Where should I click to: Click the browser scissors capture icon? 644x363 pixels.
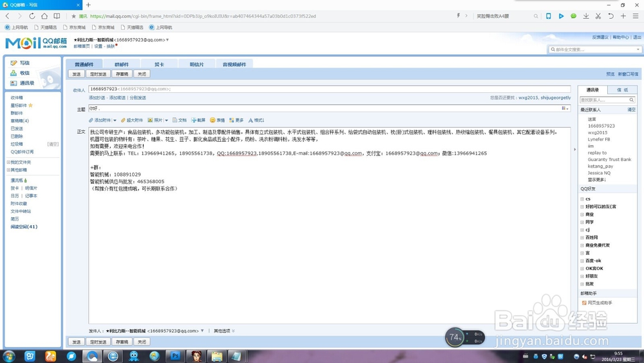tap(598, 16)
